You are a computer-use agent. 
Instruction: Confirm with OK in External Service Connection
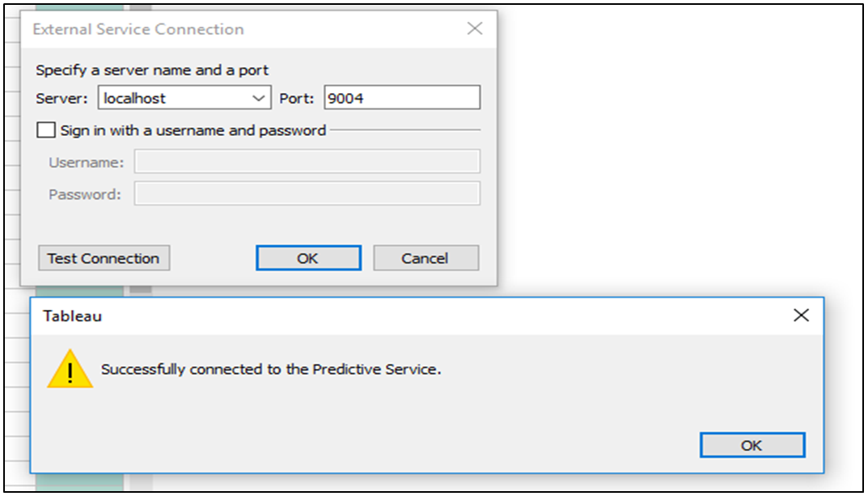click(x=308, y=259)
